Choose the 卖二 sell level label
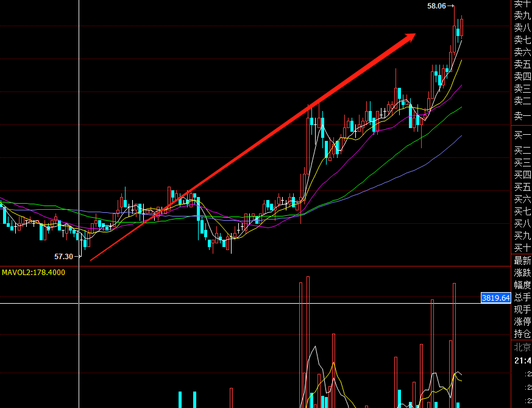 522,101
